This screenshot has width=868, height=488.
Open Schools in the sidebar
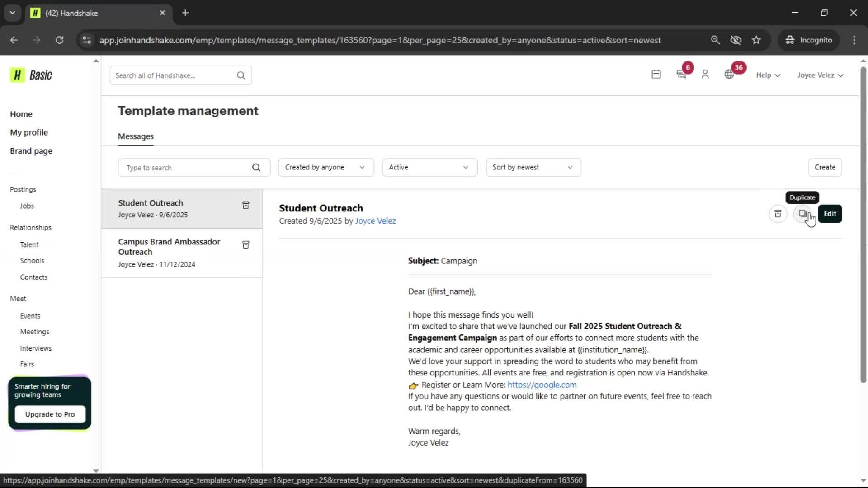click(x=32, y=261)
